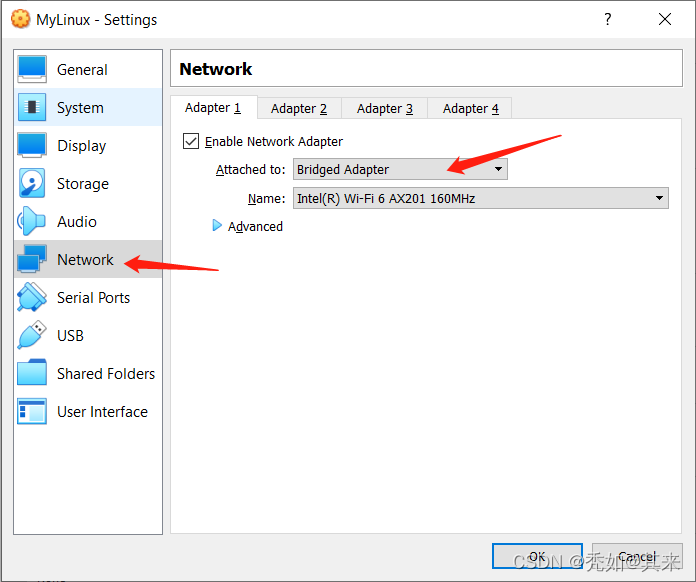Select the Shared Folders label
The image size is (696, 582).
point(106,374)
